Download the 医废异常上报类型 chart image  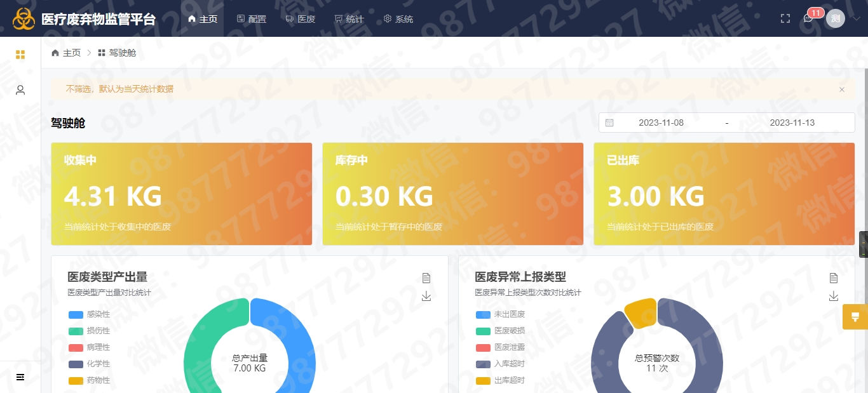point(833,295)
